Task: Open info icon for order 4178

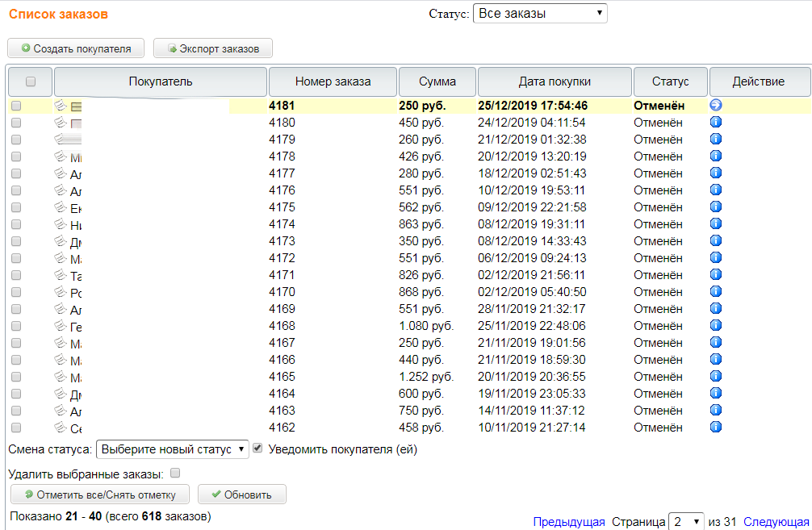Action: pos(716,156)
